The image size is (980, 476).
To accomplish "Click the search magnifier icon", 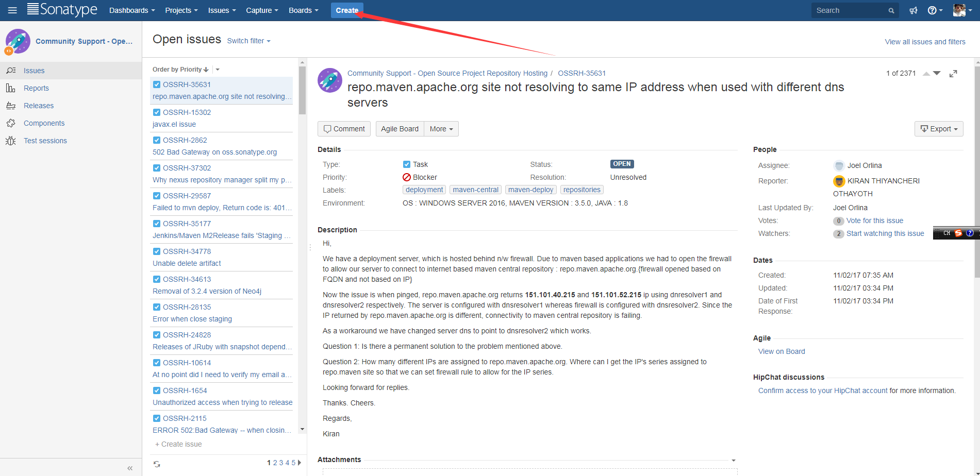I will point(891,11).
